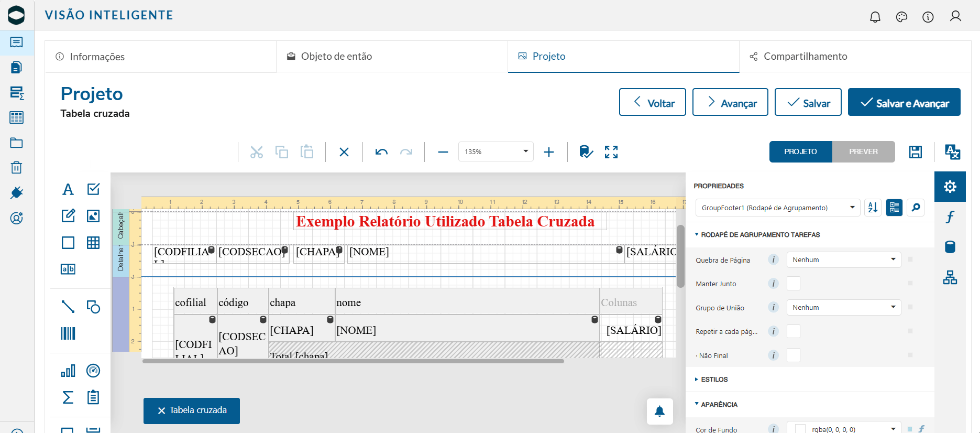980x433 pixels.
Task: Zoom in with the plus icon
Action: click(549, 152)
